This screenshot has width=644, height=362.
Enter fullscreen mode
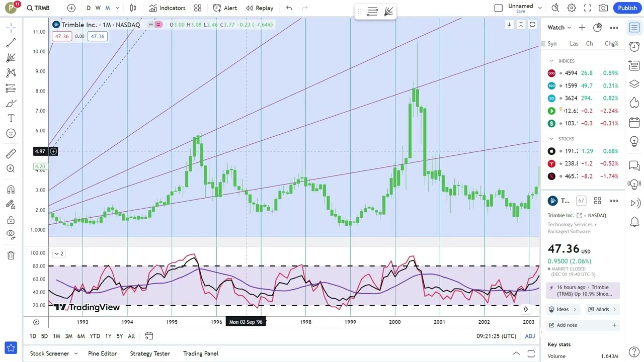pyautogui.click(x=588, y=8)
